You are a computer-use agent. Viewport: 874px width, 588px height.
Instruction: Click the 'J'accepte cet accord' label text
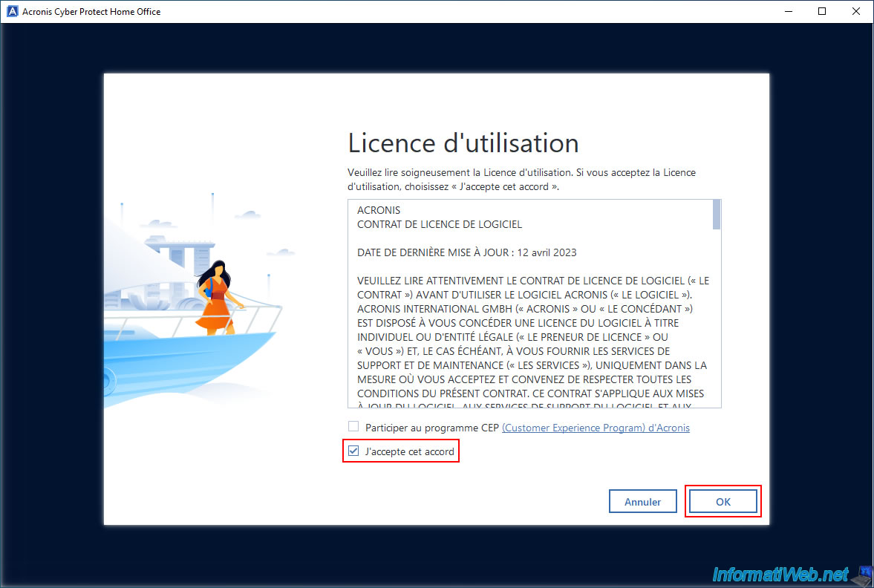point(410,451)
